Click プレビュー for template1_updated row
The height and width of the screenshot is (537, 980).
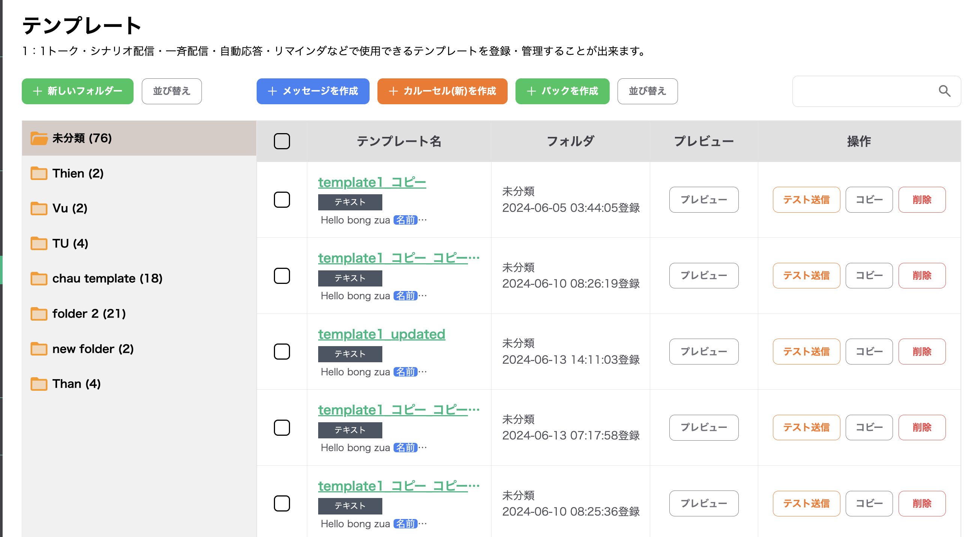point(704,352)
